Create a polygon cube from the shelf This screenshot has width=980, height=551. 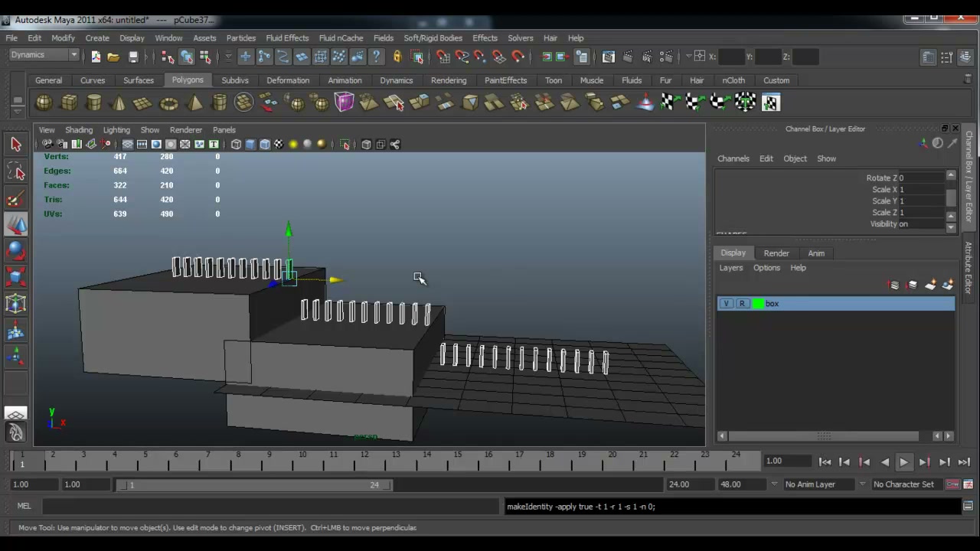[x=69, y=103]
